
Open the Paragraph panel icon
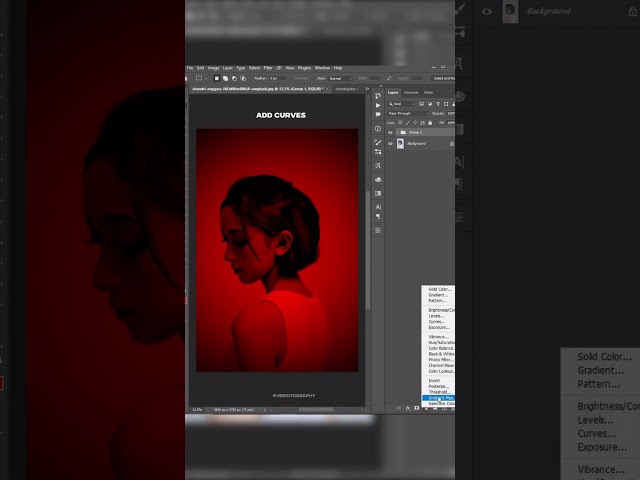click(378, 216)
